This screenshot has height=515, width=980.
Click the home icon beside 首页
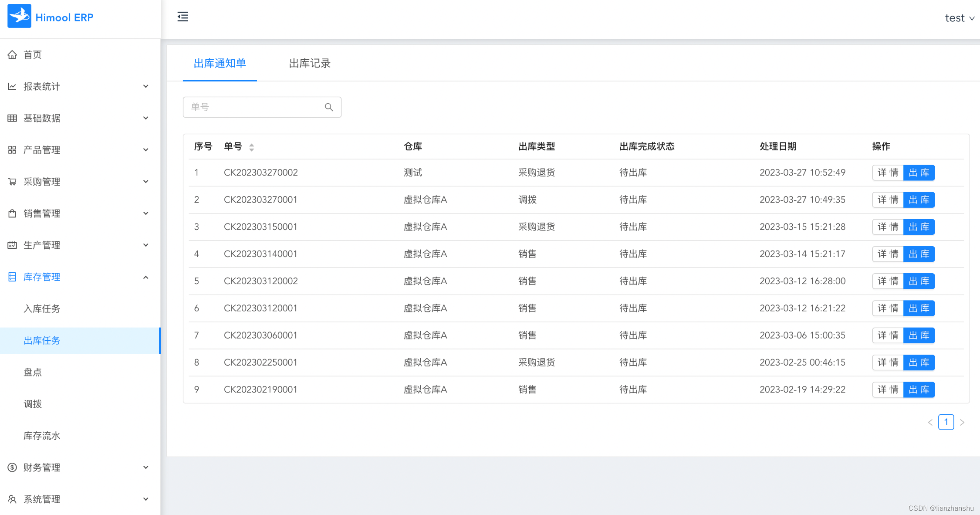(x=12, y=54)
